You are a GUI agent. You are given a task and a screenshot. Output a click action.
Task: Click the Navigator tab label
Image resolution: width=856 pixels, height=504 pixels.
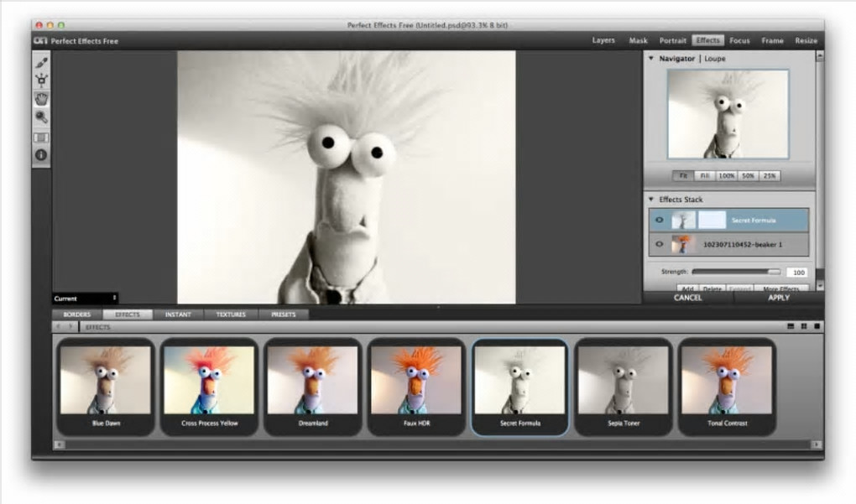tap(676, 59)
